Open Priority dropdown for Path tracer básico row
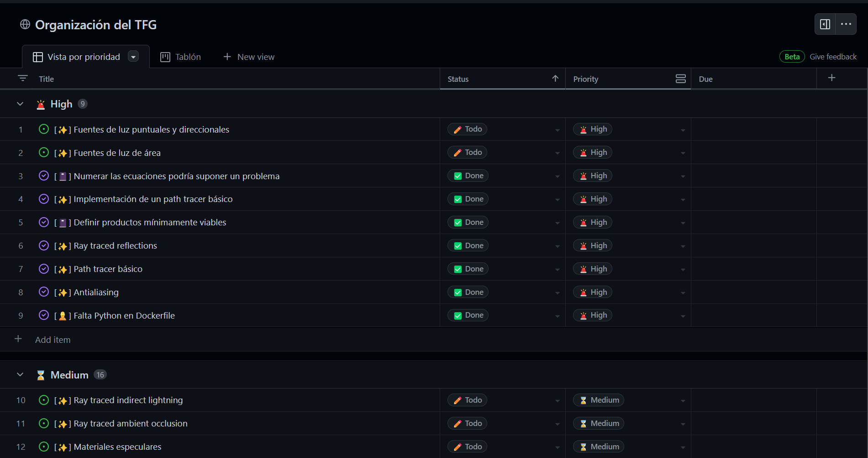Image resolution: width=868 pixels, height=458 pixels. click(x=683, y=270)
